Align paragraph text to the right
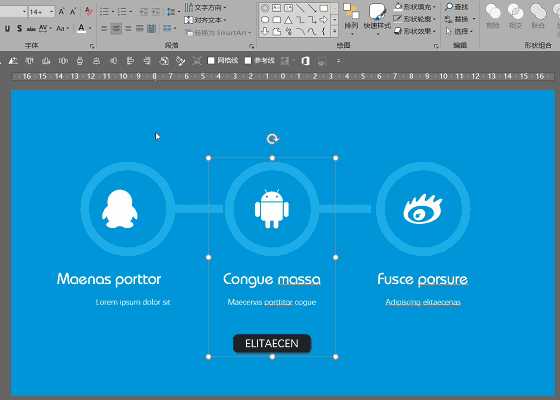Screen dimensions: 560x400 (x=128, y=28)
